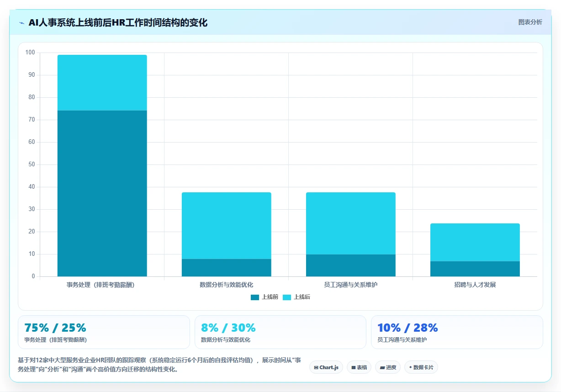Click the 上线后 legend label text

click(x=302, y=297)
